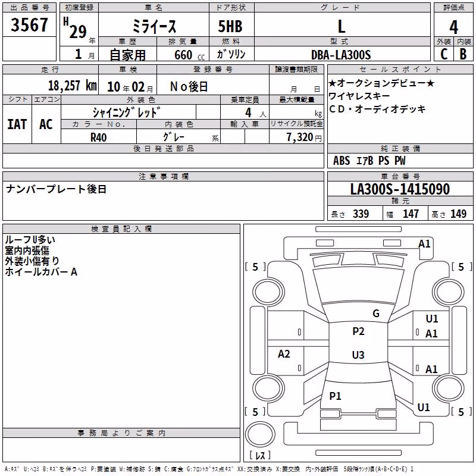Select the inspector note 外装小傷有り
The image size is (476, 476).
[32, 261]
